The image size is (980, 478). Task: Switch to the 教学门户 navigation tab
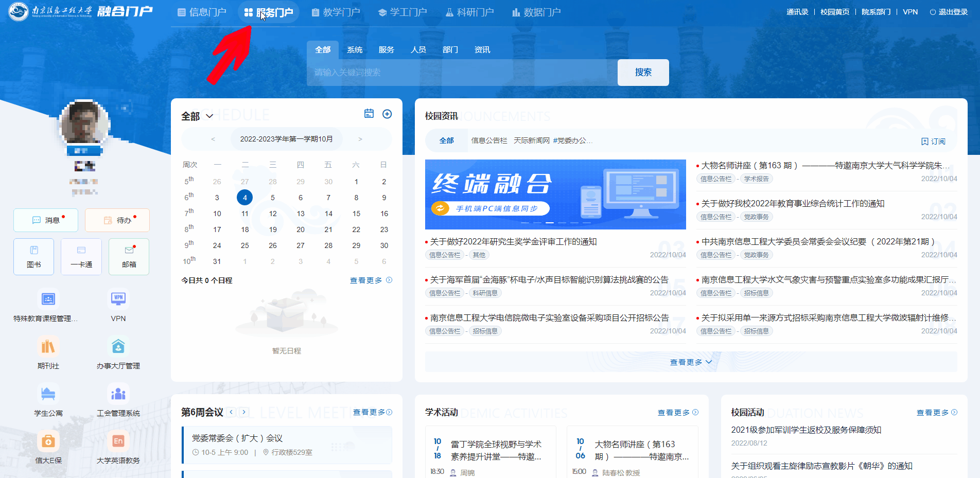pos(336,12)
